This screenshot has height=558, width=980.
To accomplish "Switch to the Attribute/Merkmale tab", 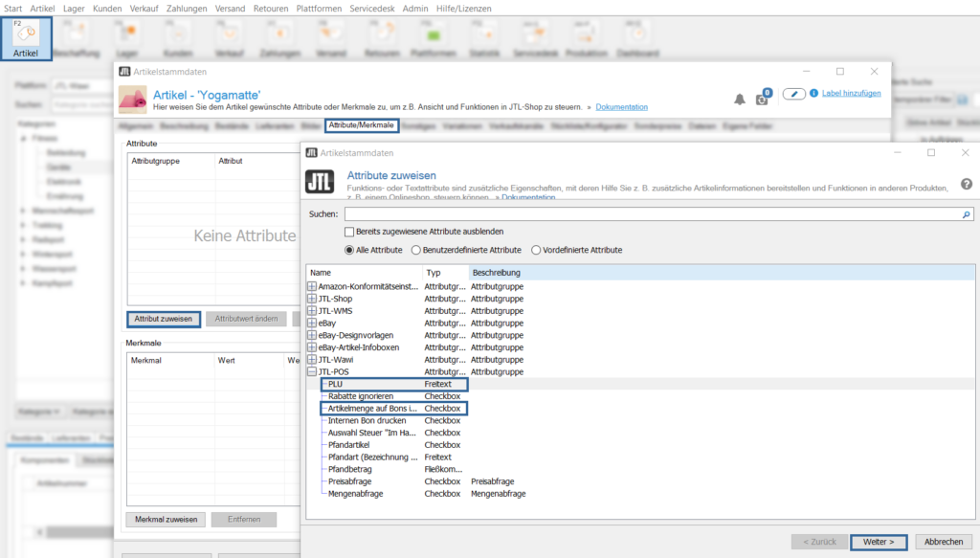I will point(362,125).
